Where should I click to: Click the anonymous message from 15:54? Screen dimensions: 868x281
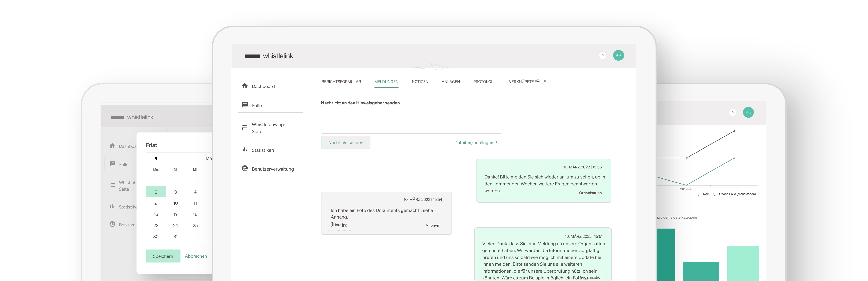coord(386,213)
